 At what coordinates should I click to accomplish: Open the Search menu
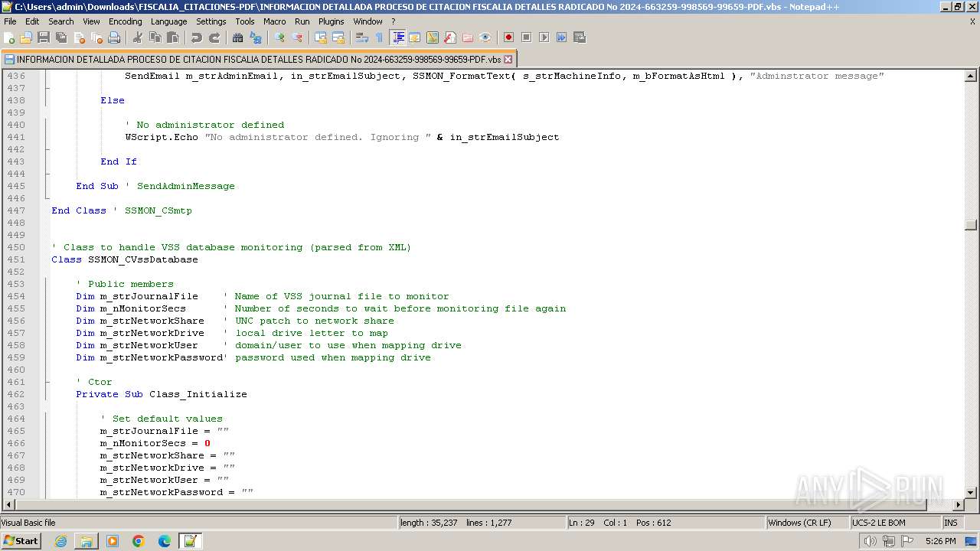61,21
